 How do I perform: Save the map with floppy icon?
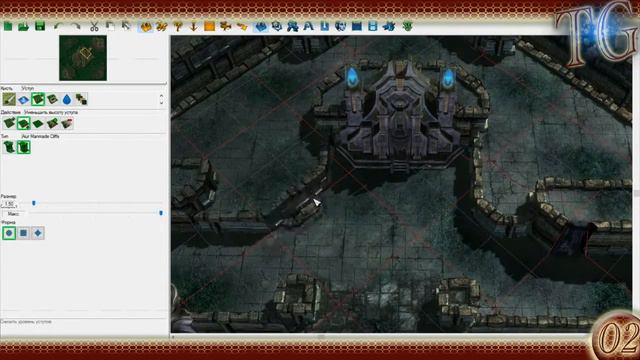tap(40, 27)
